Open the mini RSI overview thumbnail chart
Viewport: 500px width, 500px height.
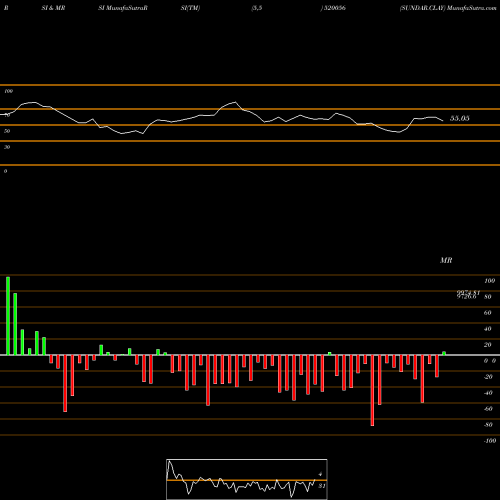[247, 479]
